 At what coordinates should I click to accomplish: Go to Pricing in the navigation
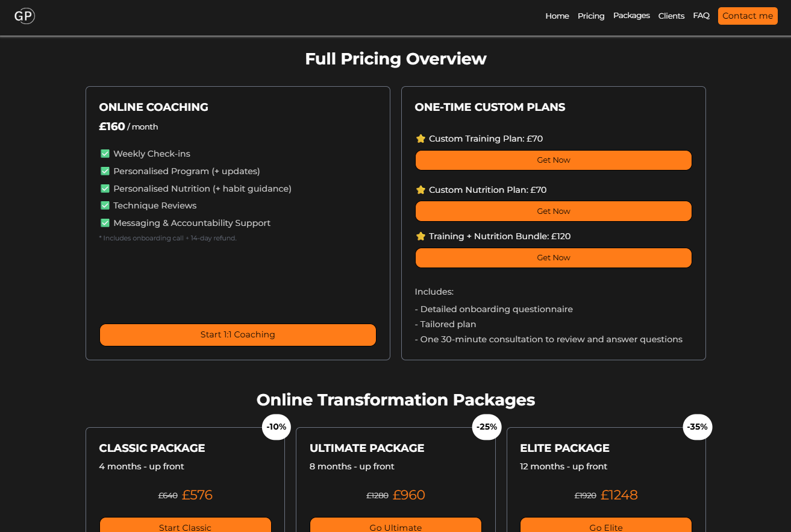590,16
